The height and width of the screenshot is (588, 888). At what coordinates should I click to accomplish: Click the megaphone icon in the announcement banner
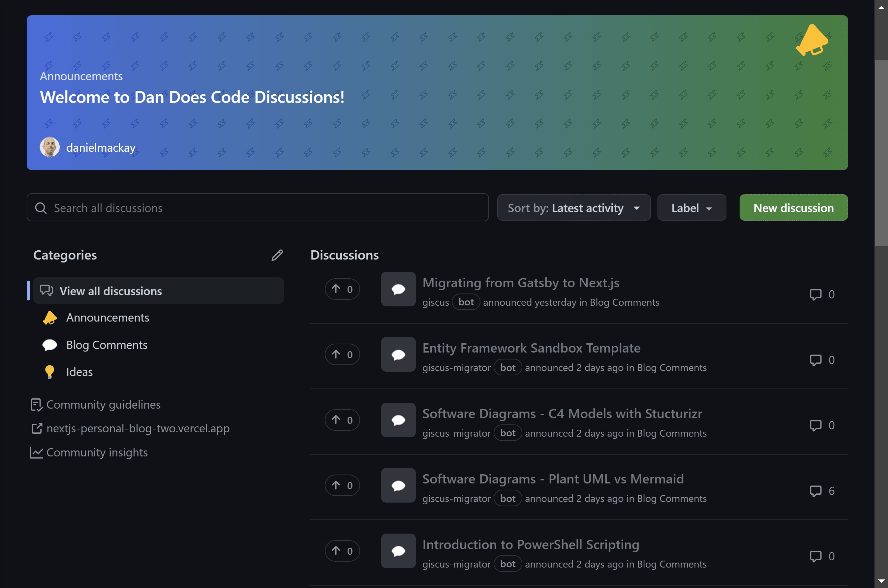click(812, 40)
